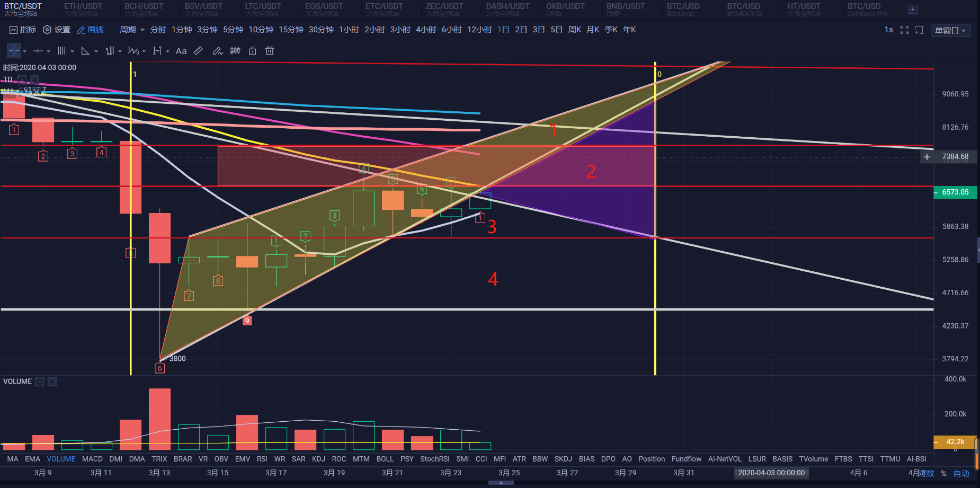Select the triangle shape drawing tool
The image size is (980, 488).
point(85,51)
